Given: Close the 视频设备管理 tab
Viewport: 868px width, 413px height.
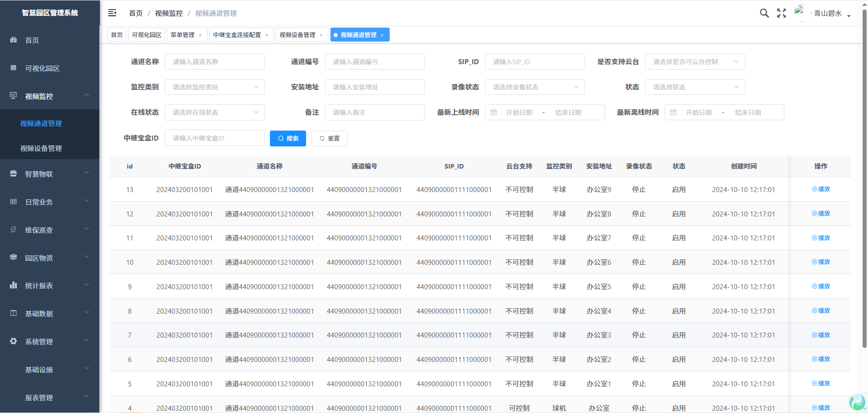Looking at the screenshot, I should point(321,35).
